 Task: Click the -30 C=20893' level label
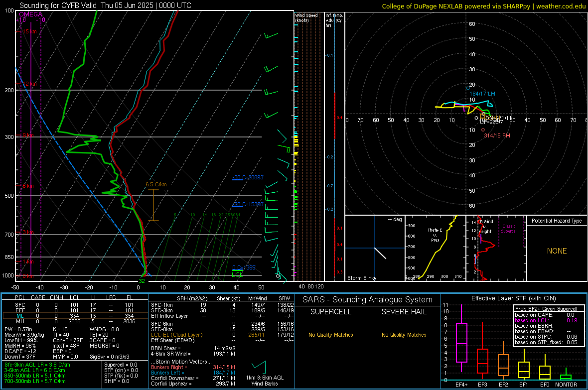coord(248,177)
